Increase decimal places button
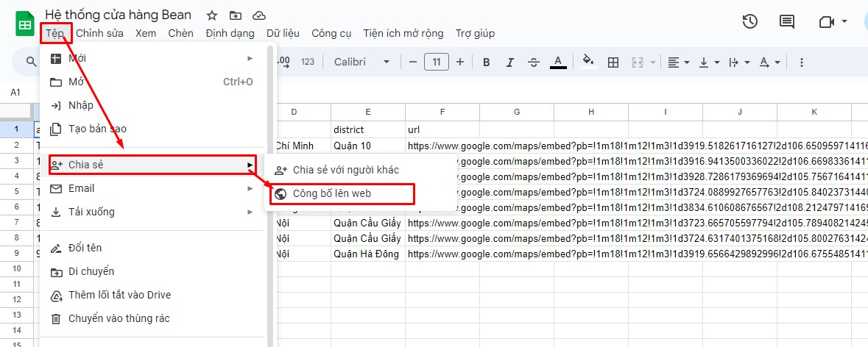The height and width of the screenshot is (347, 868). [283, 62]
